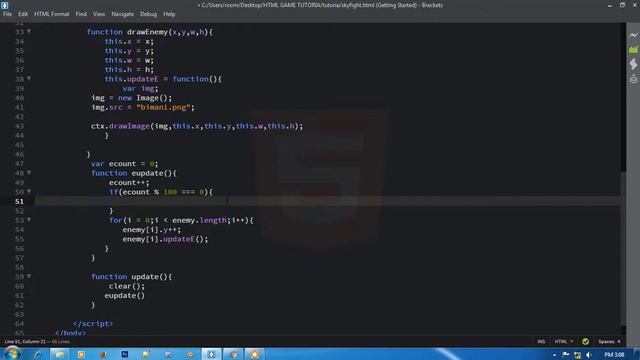Click "var ecount = 0;" on line 47
This screenshot has height=360, width=640.
coord(124,164)
